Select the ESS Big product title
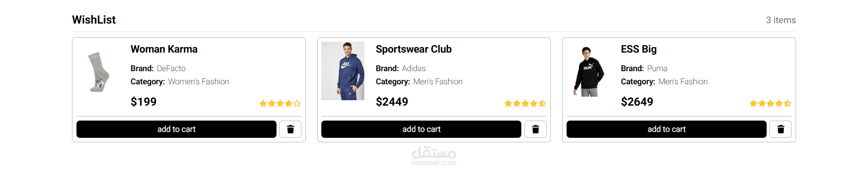 (x=639, y=49)
